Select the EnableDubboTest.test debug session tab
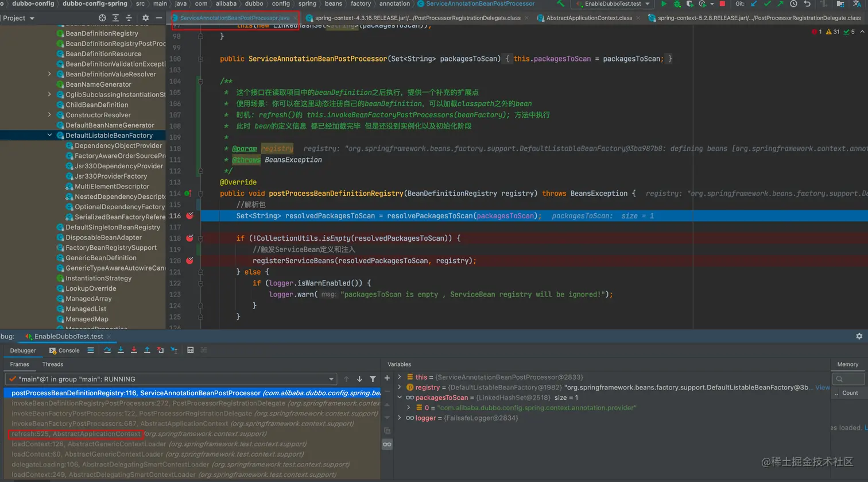This screenshot has width=868, height=482. tap(68, 336)
